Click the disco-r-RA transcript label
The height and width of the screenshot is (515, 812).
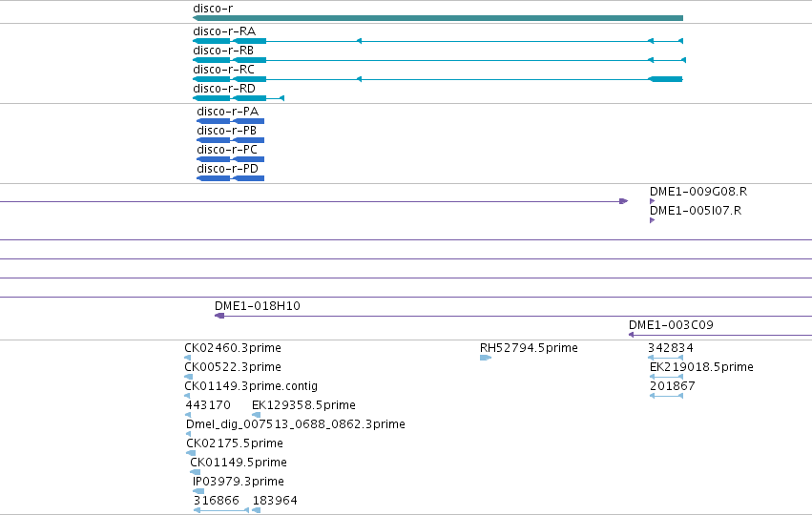click(224, 31)
